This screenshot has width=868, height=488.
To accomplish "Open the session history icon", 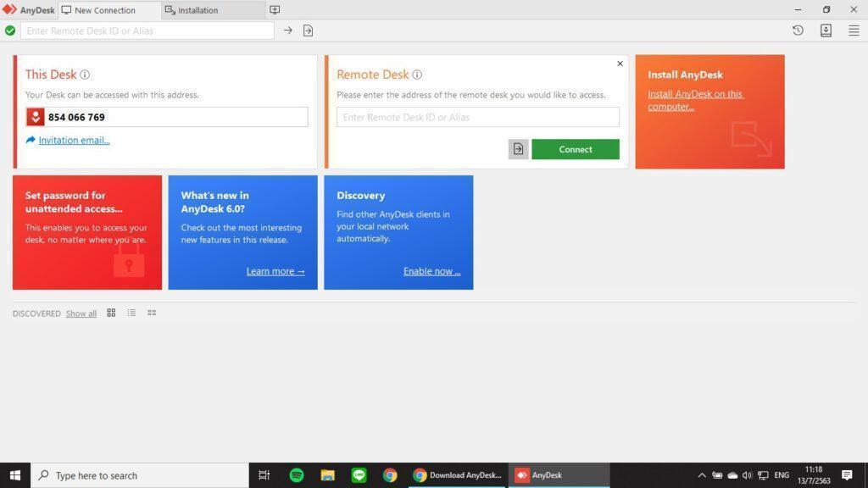I will tap(797, 30).
